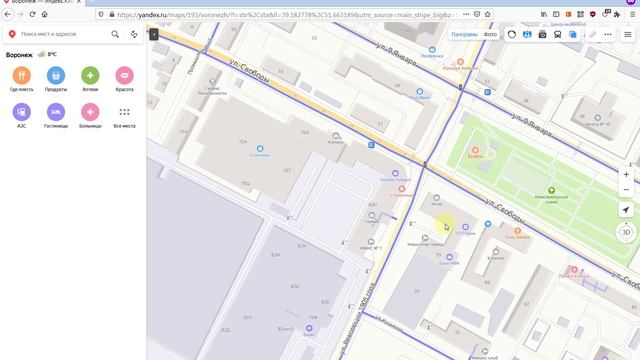Click the search places and addresses field
Image resolution: width=640 pixels, height=360 pixels.
pos(63,34)
